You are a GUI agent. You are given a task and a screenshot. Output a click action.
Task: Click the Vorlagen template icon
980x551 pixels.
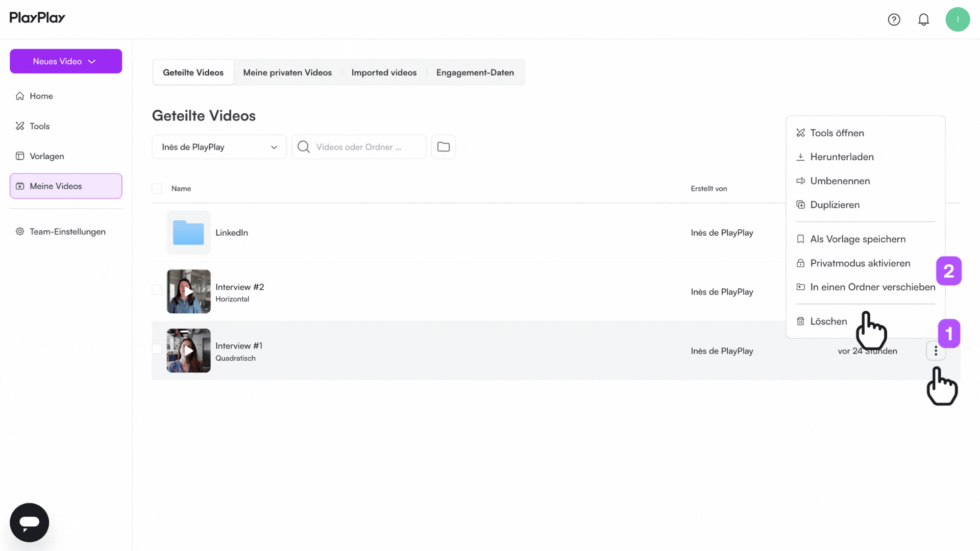pyautogui.click(x=20, y=156)
